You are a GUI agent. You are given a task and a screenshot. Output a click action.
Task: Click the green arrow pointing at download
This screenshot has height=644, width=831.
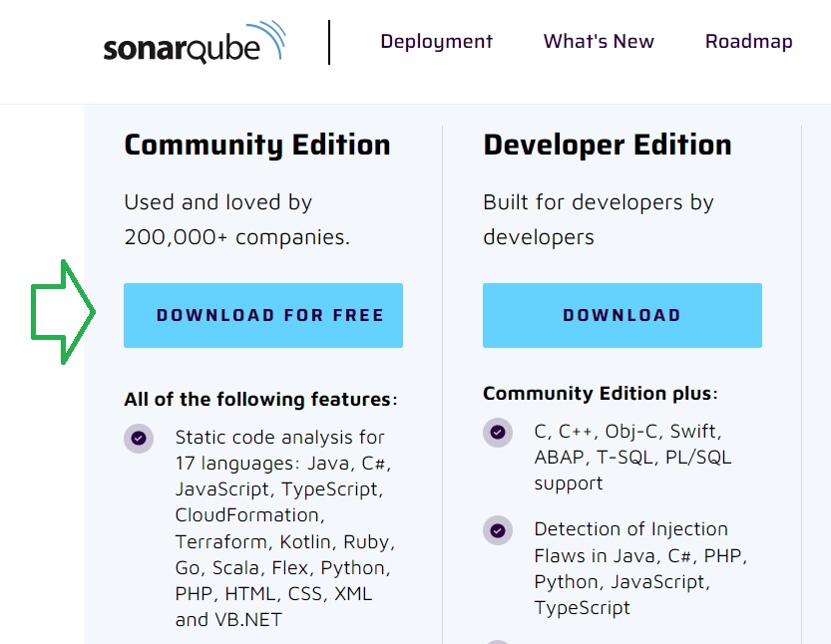tap(63, 312)
